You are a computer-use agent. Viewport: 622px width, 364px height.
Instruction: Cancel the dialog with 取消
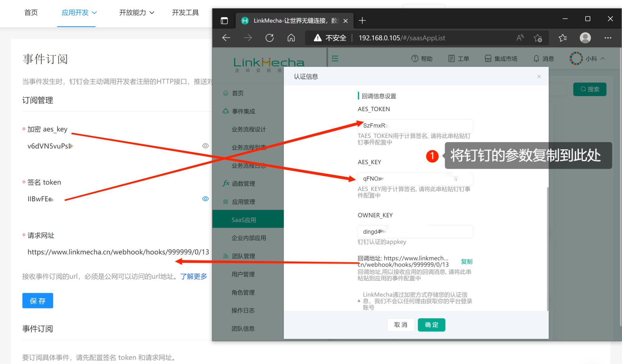point(401,325)
